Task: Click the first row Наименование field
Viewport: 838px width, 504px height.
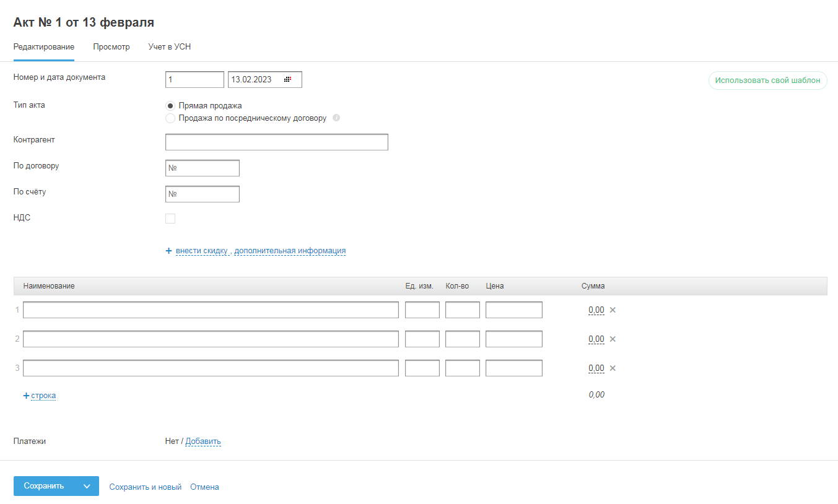Action: (x=211, y=310)
